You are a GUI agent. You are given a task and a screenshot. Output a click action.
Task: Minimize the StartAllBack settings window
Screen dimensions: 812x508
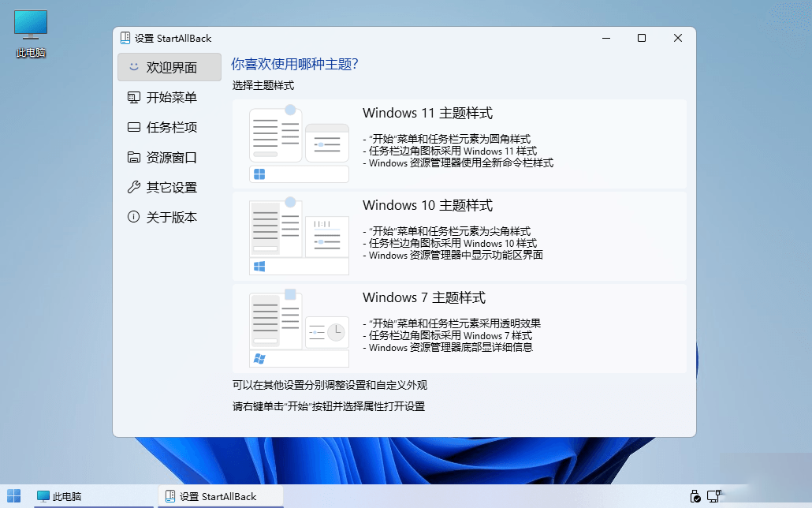[x=606, y=38]
